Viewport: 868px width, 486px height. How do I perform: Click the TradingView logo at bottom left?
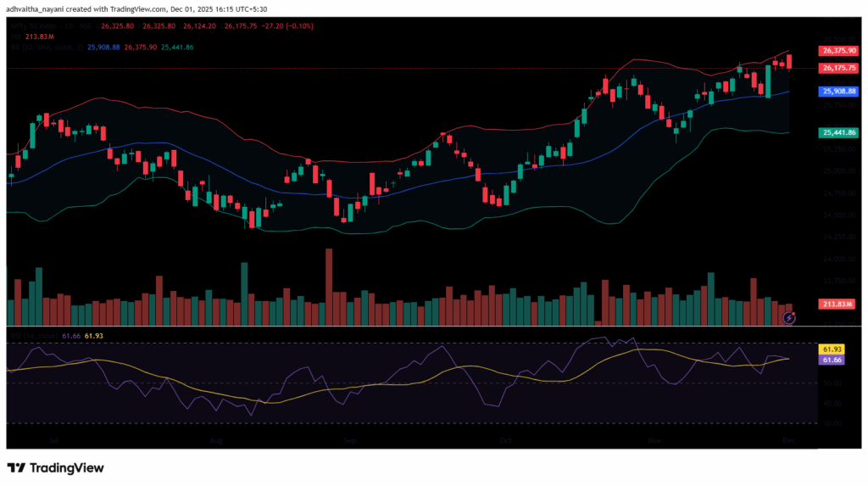pos(55,467)
